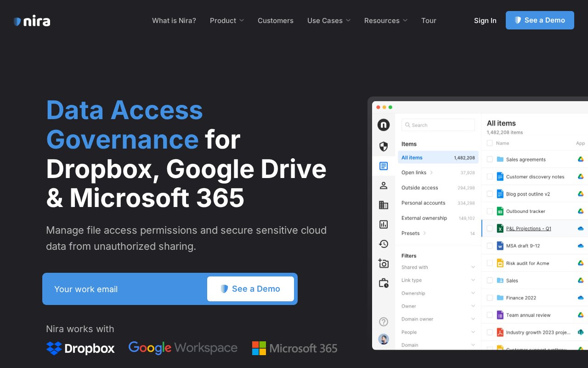Check the MSA draft 9-12 checkbox
This screenshot has width=588, height=368.
click(490, 246)
